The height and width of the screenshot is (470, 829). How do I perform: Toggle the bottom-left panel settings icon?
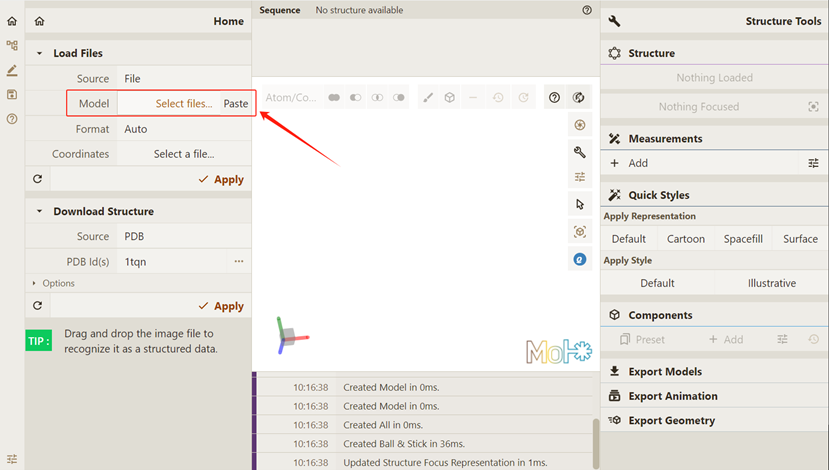(12, 460)
